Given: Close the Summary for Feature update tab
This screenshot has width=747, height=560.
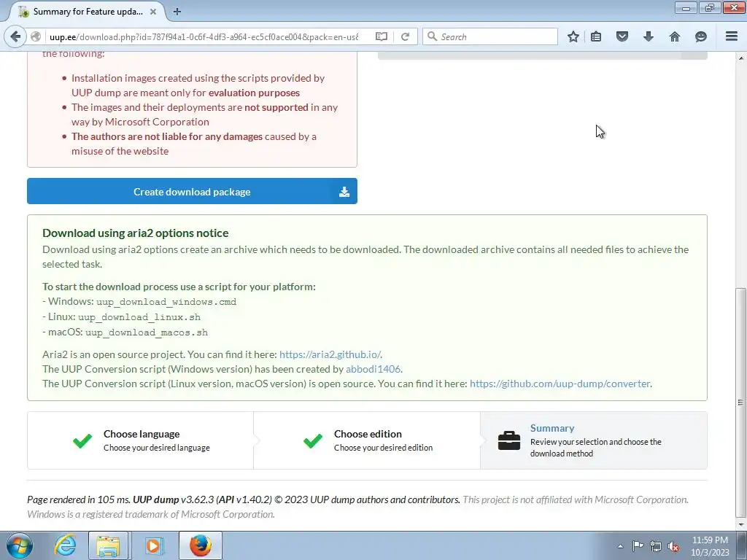Looking at the screenshot, I should click(153, 12).
